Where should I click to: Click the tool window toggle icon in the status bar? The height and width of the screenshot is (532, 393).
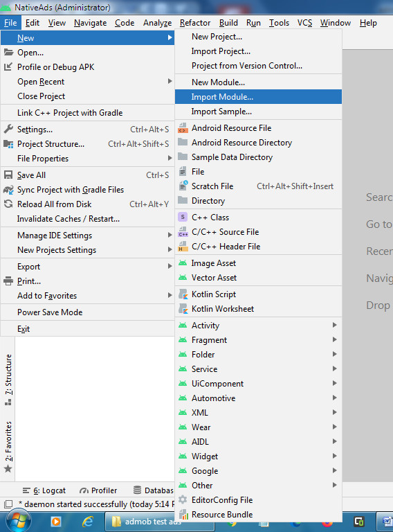(x=8, y=504)
